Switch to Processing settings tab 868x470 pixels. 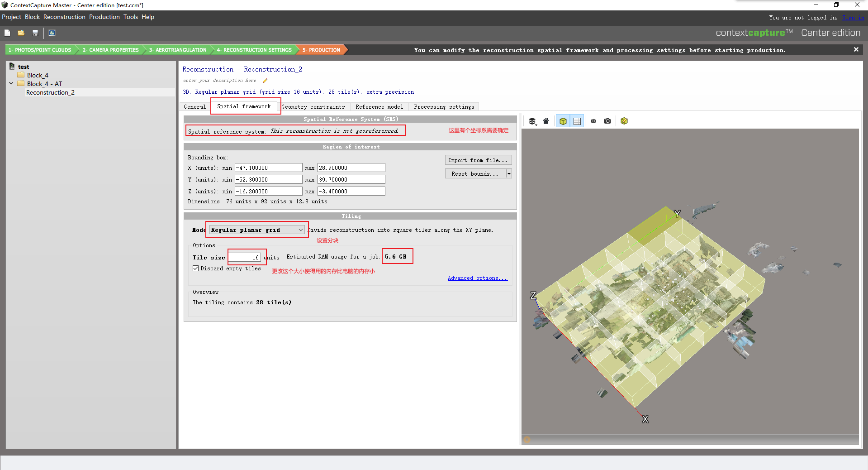444,107
